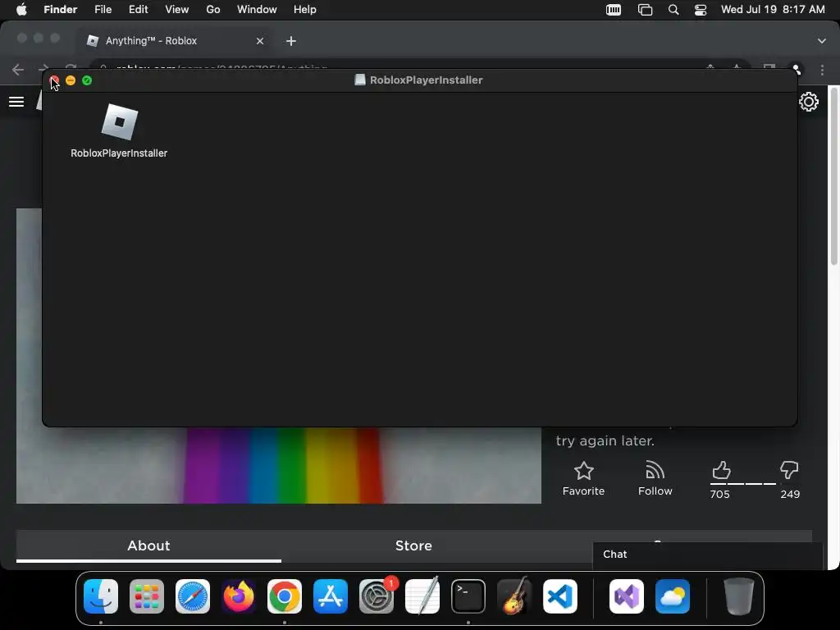Open Visual Studio from the Dock

point(626,596)
